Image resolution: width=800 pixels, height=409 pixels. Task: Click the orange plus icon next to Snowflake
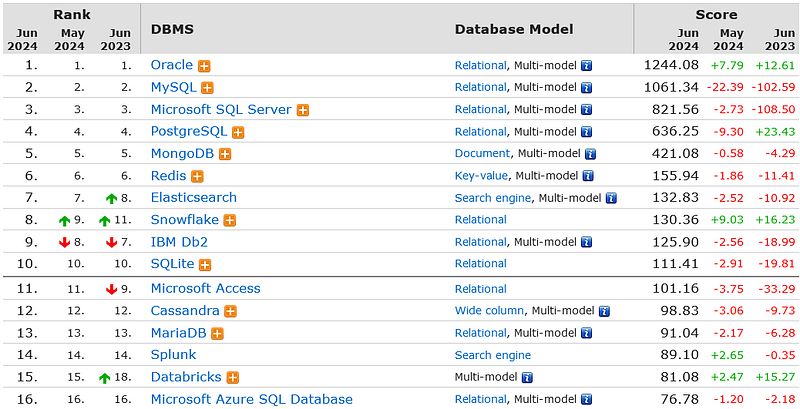click(x=230, y=220)
